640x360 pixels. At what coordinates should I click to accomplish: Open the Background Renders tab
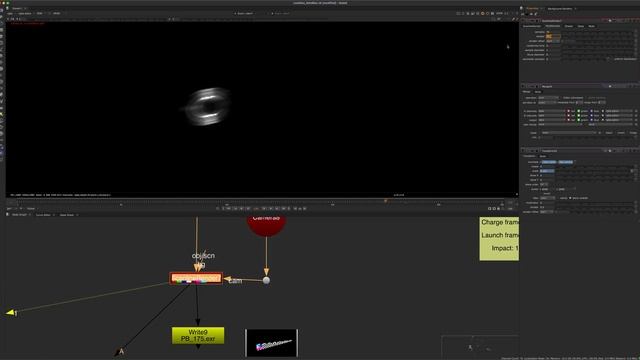(x=560, y=9)
